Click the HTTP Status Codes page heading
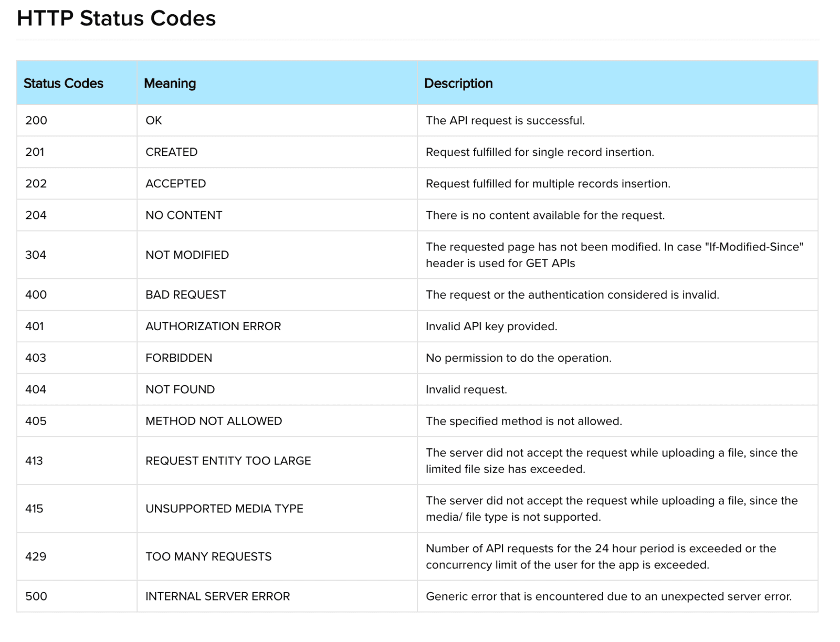The image size is (840, 642). 116,19
